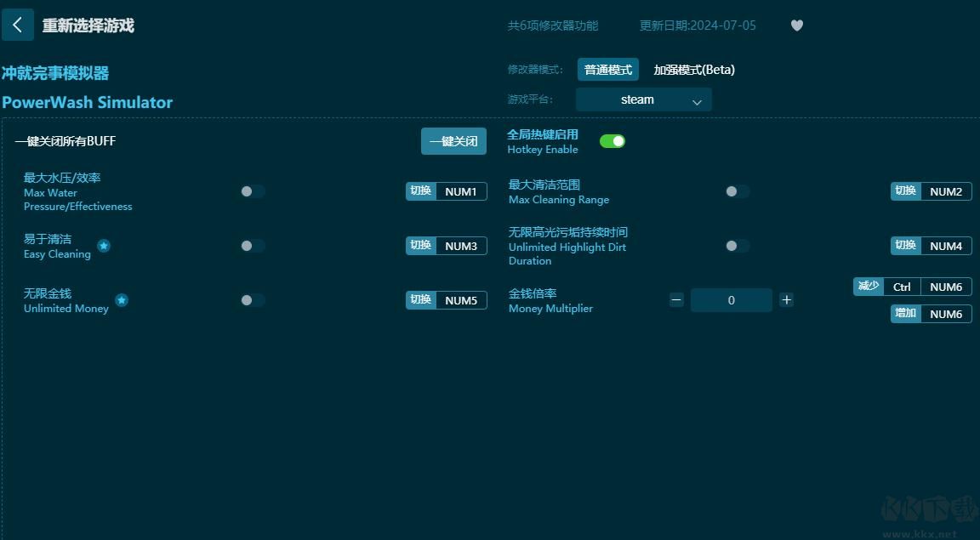Switch to 普通模式 trainer mode
Viewport: 980px width, 540px height.
point(608,69)
